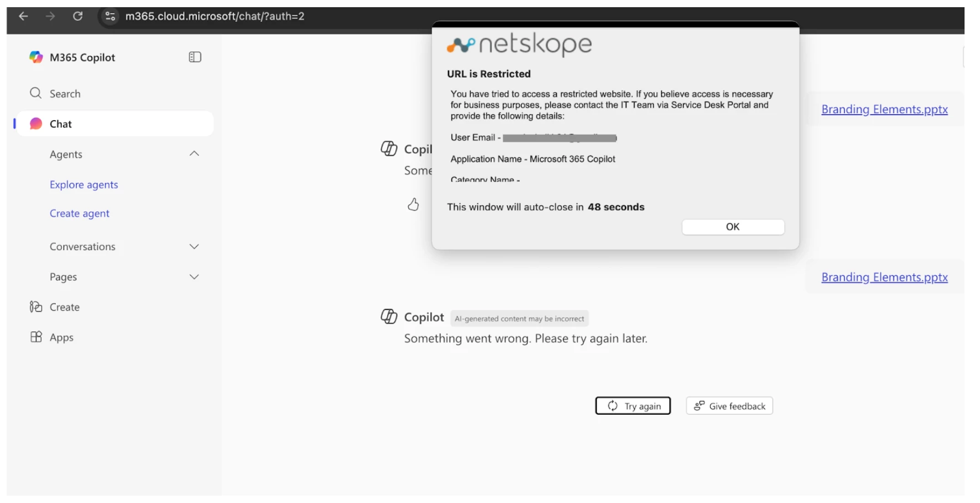Click 'Application Name - Microsoft 365 Copilot' text

coord(533,159)
